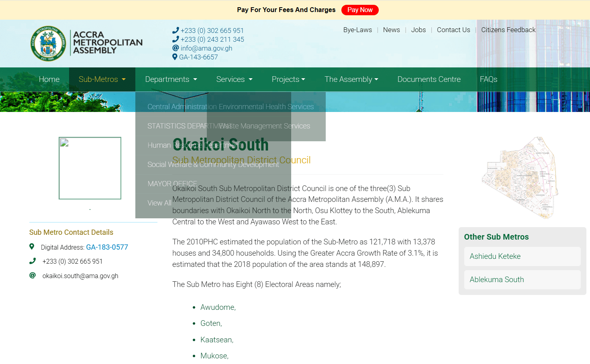Click the broken image thumbnail in left column

[x=90, y=168]
